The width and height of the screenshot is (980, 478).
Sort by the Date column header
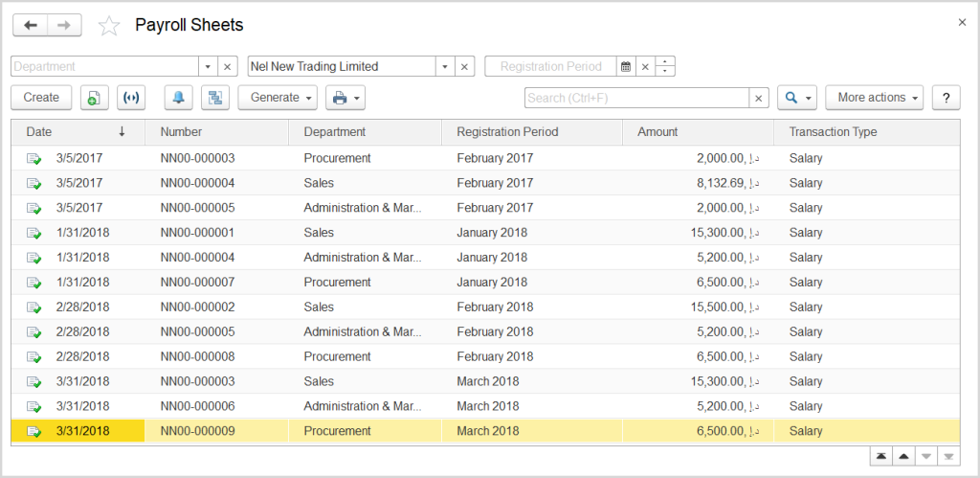click(78, 132)
